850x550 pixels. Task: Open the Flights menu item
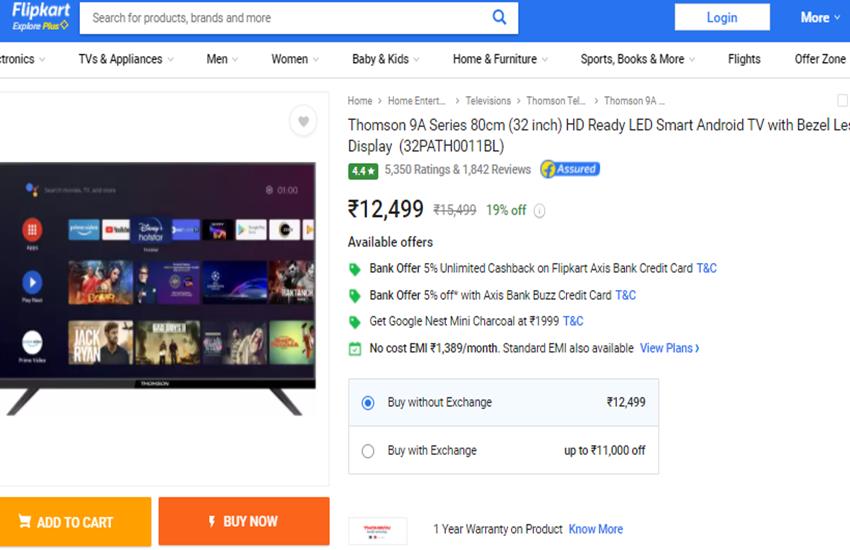tap(744, 59)
